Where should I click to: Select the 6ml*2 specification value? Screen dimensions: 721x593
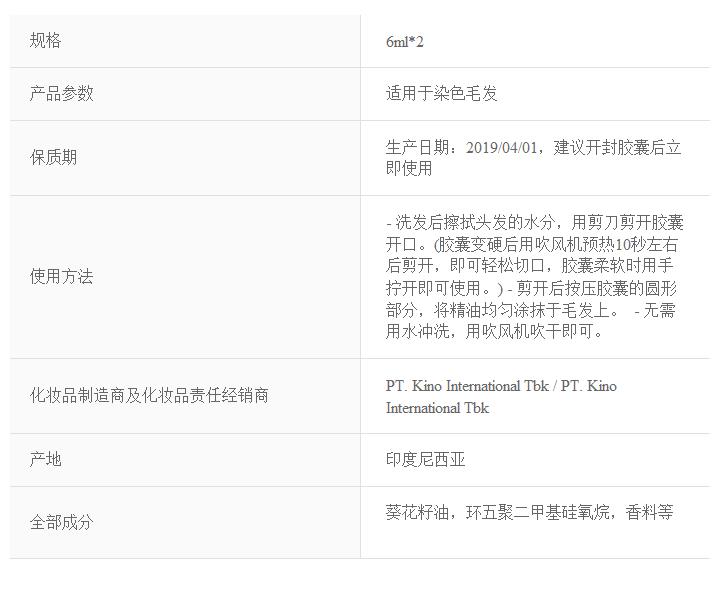(404, 42)
